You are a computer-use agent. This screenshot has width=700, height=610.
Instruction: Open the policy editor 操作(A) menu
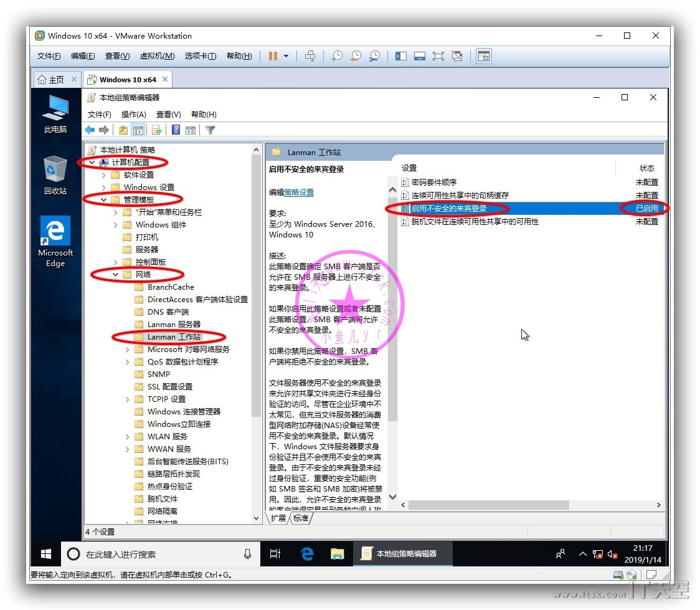(133, 115)
